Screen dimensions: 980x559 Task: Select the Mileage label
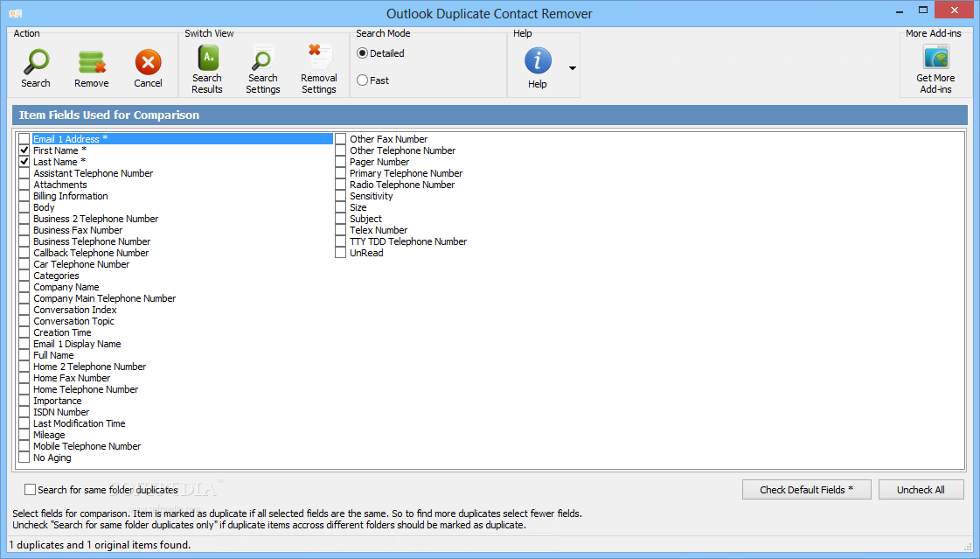[49, 435]
